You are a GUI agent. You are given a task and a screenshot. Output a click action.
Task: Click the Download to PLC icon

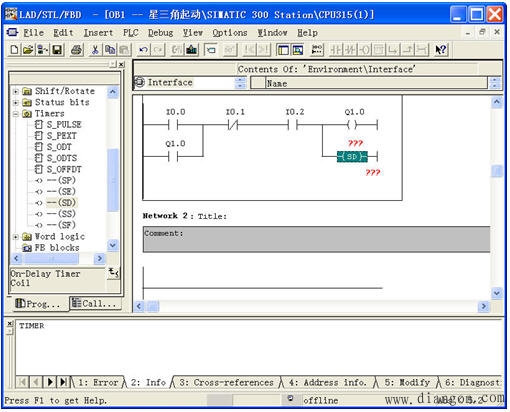tap(192, 50)
